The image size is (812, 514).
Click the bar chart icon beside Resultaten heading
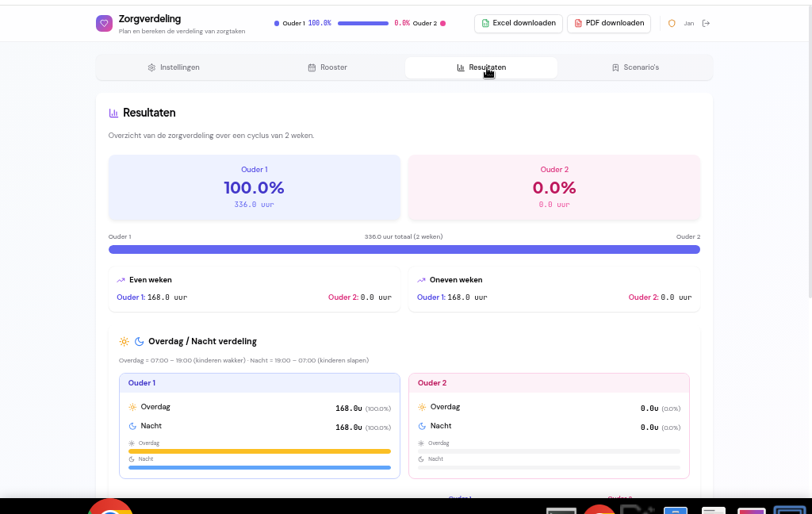(x=113, y=113)
